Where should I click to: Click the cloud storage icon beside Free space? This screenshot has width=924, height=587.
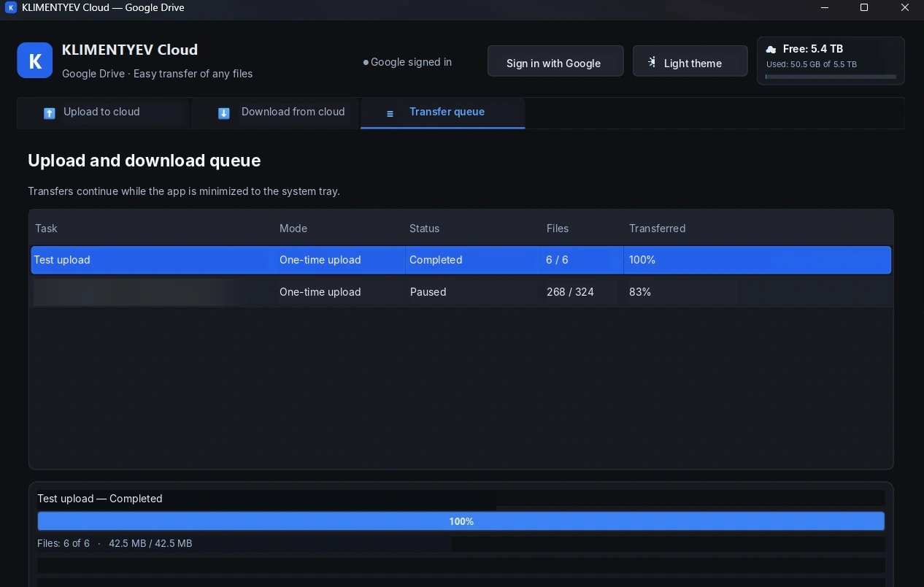tap(771, 50)
